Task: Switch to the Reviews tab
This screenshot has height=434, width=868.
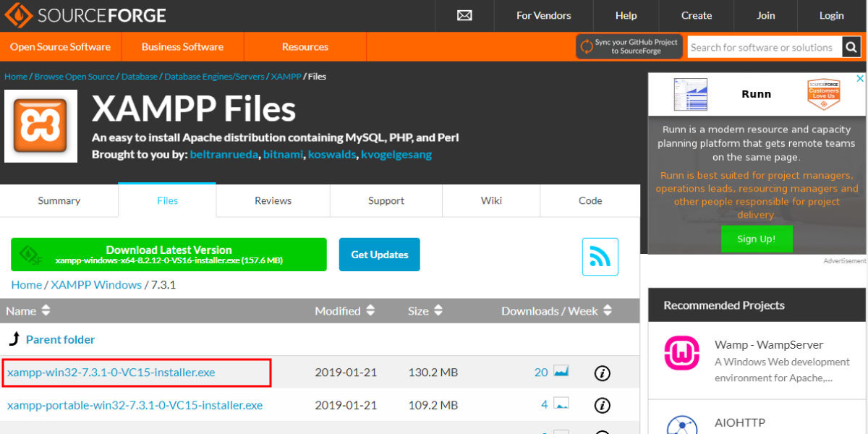Action: [273, 200]
